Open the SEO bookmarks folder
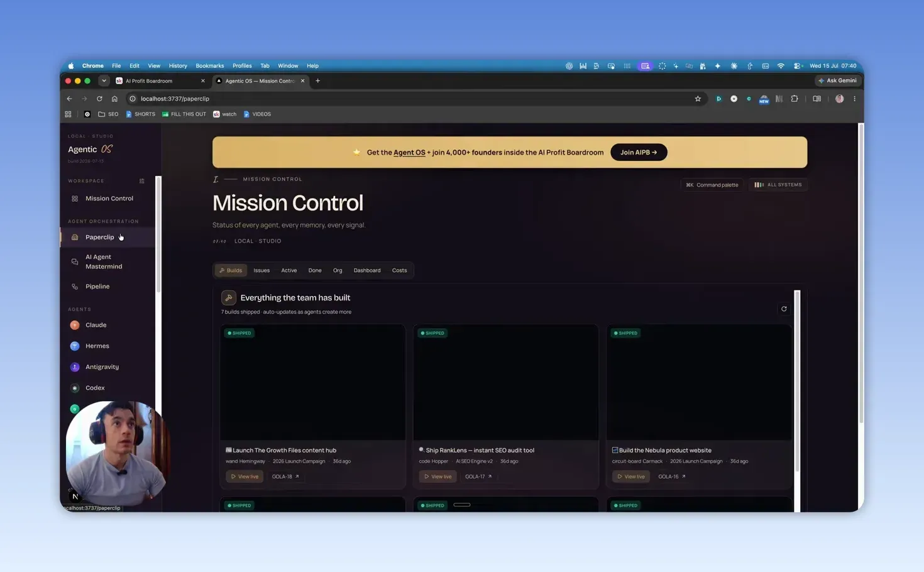This screenshot has height=572, width=924. (x=108, y=114)
